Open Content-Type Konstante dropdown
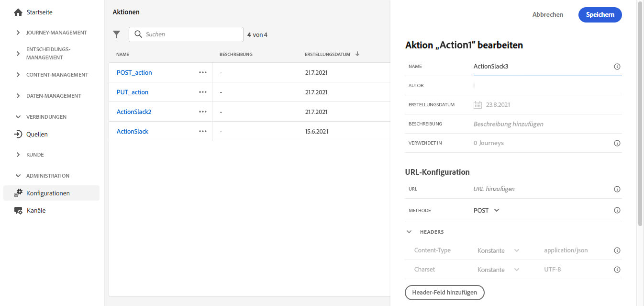This screenshot has width=644, height=306. 498,250
